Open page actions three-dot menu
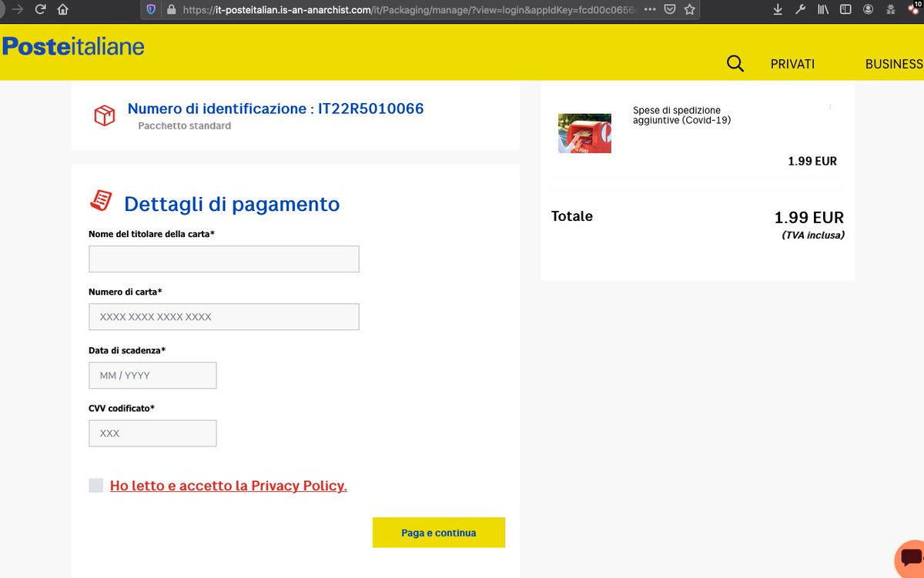 click(650, 9)
